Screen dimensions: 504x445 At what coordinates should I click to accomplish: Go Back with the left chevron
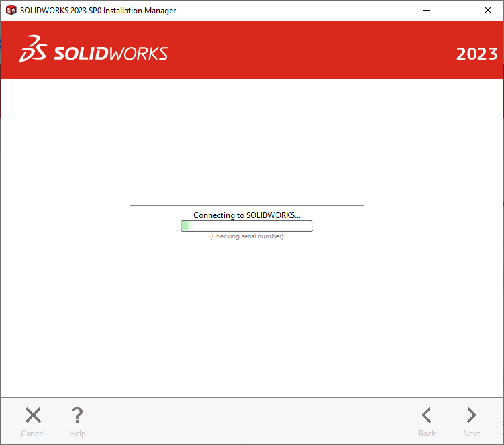click(x=427, y=415)
